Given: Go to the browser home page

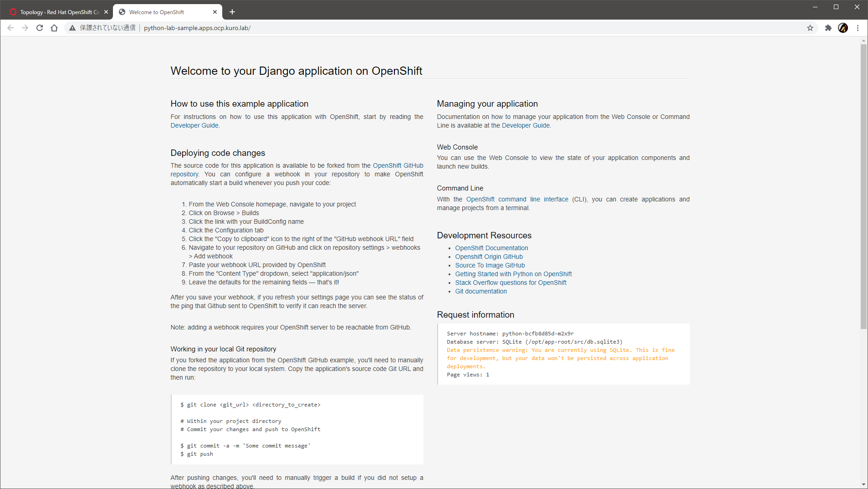Looking at the screenshot, I should point(54,28).
